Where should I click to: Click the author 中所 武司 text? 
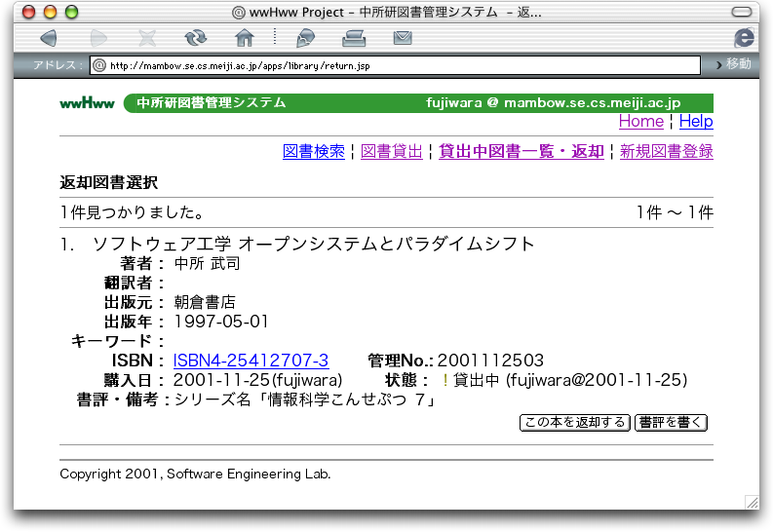[x=207, y=263]
